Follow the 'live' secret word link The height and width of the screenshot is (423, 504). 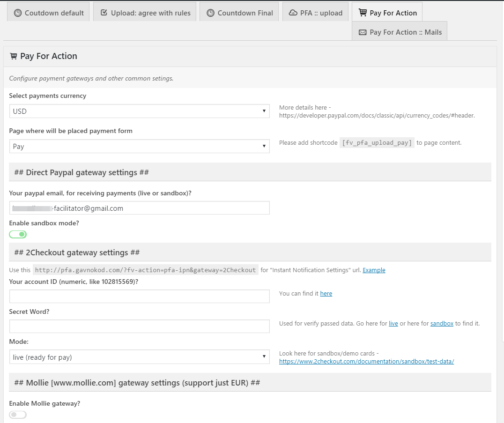tap(393, 323)
